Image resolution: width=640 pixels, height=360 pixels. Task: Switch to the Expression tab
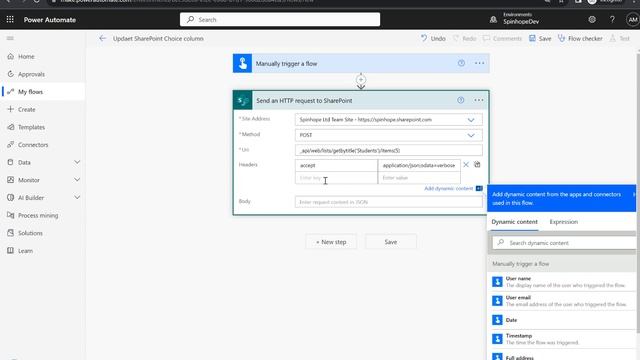(x=564, y=222)
